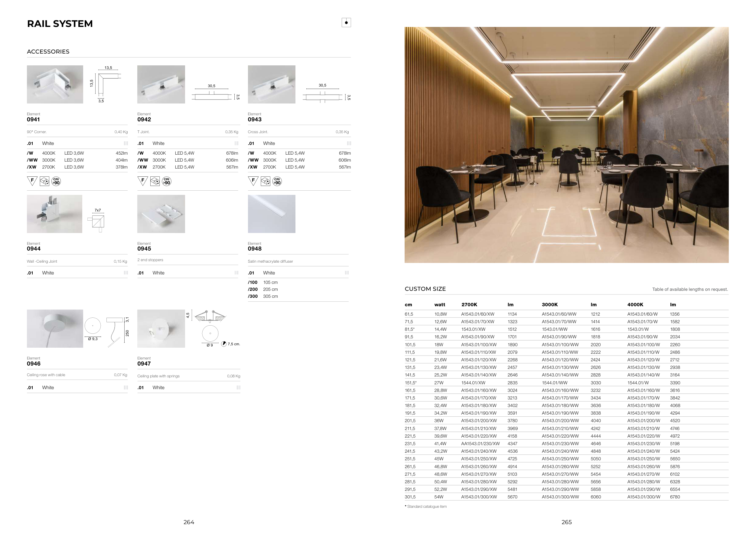The image size is (756, 535).
Task: Click the 0945 end stoppers product photo
Action: 161,214
